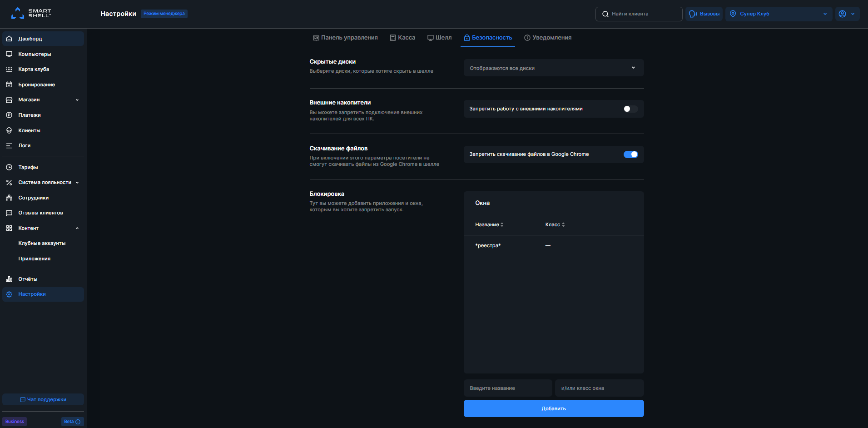Viewport: 868px width, 428px height.
Task: Click the Добавить button
Action: pos(553,408)
